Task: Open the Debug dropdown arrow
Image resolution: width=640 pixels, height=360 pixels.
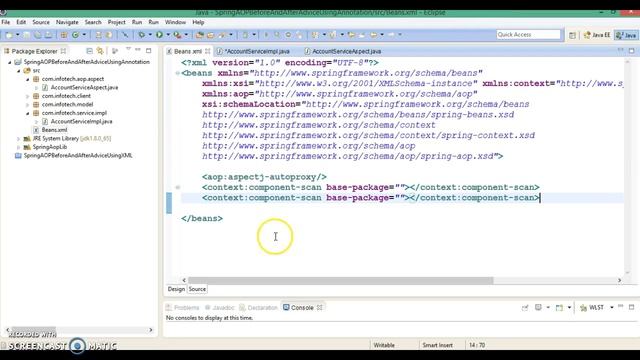Action: (x=150, y=35)
